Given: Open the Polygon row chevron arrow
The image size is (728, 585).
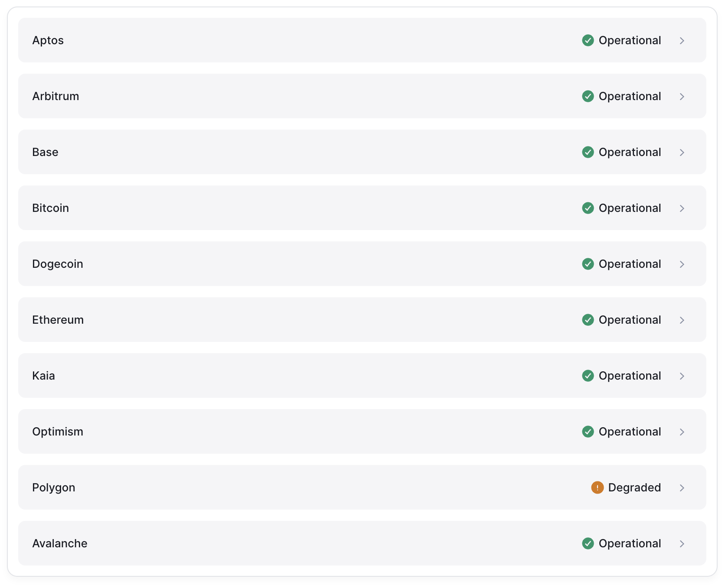Looking at the screenshot, I should click(x=682, y=488).
